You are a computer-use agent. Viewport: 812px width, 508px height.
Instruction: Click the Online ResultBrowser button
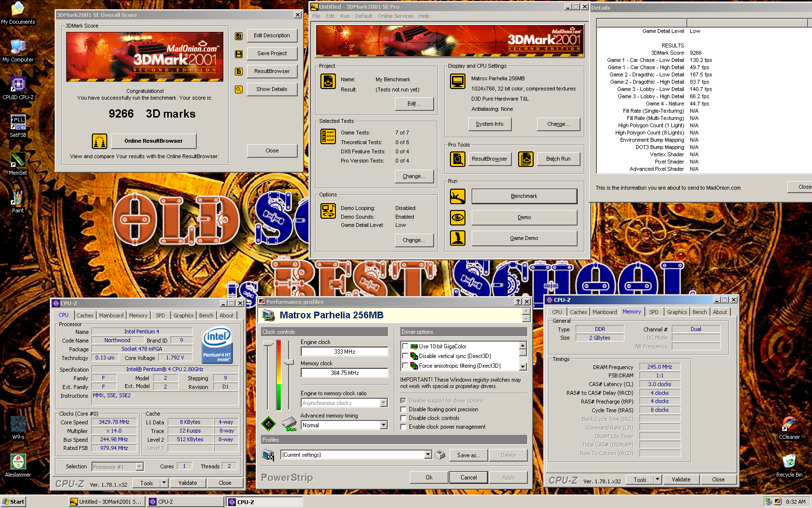pos(154,141)
